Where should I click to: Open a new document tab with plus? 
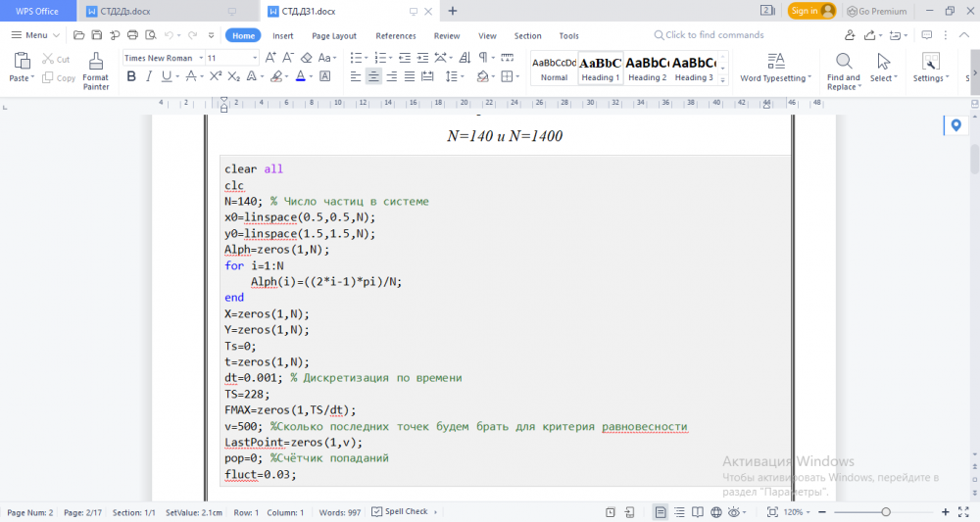point(453,11)
